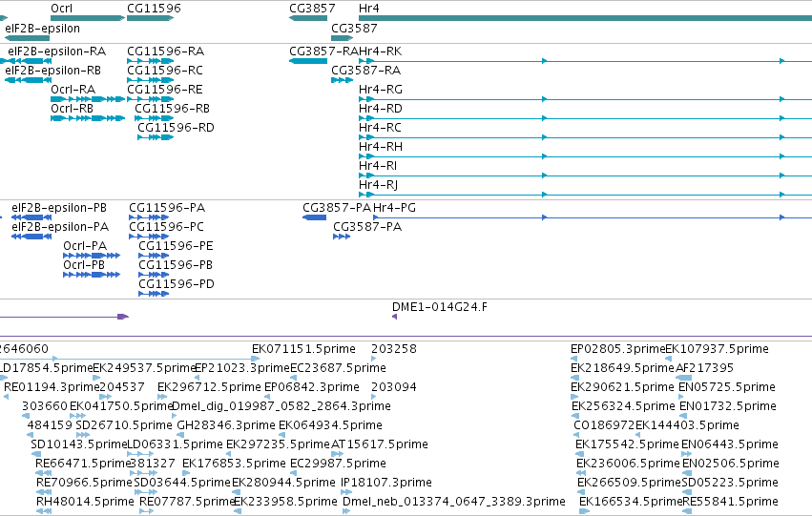Screen dimensions: 812x516
Task: Select the eIF2B-epsilon gene feature
Action: pos(27,38)
